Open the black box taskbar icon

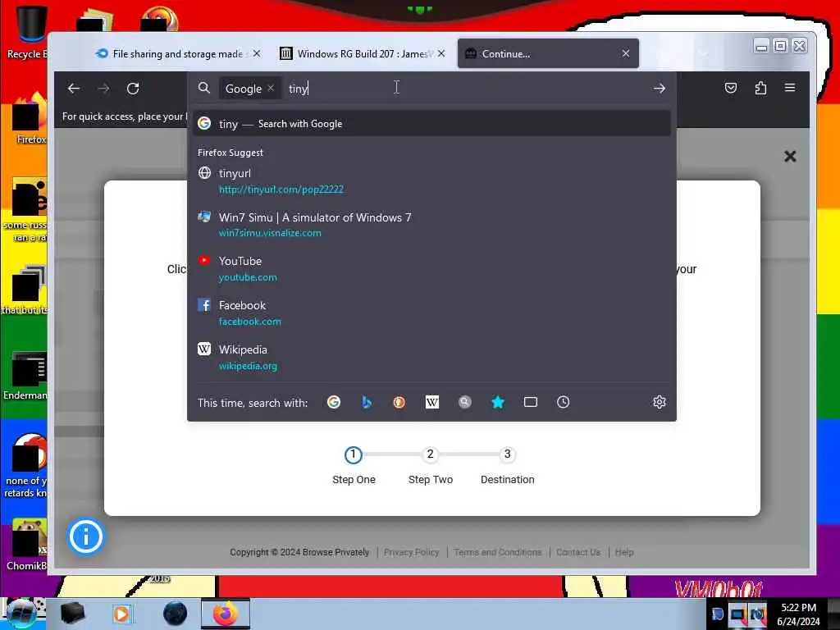(x=72, y=614)
